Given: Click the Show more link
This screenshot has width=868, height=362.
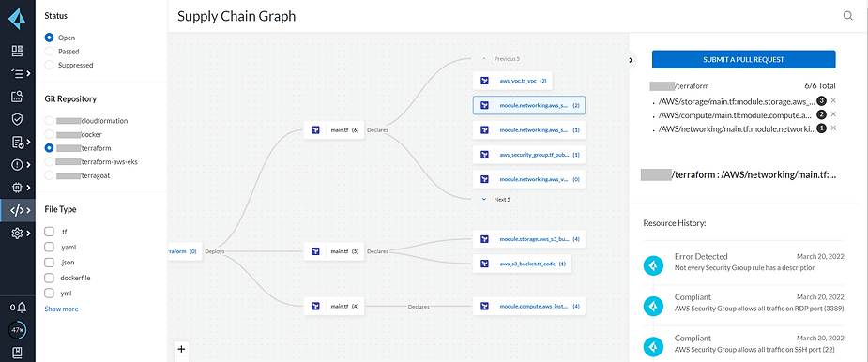Looking at the screenshot, I should (x=61, y=309).
